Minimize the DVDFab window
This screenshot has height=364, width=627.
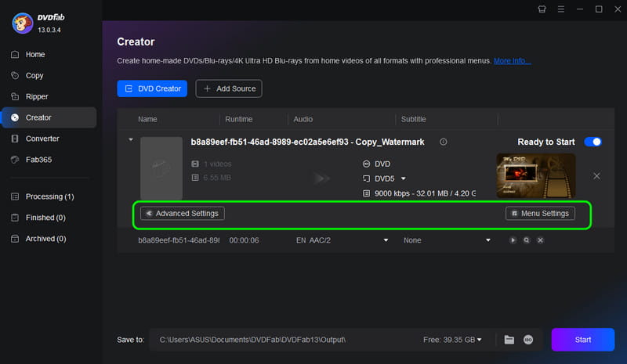coord(580,9)
